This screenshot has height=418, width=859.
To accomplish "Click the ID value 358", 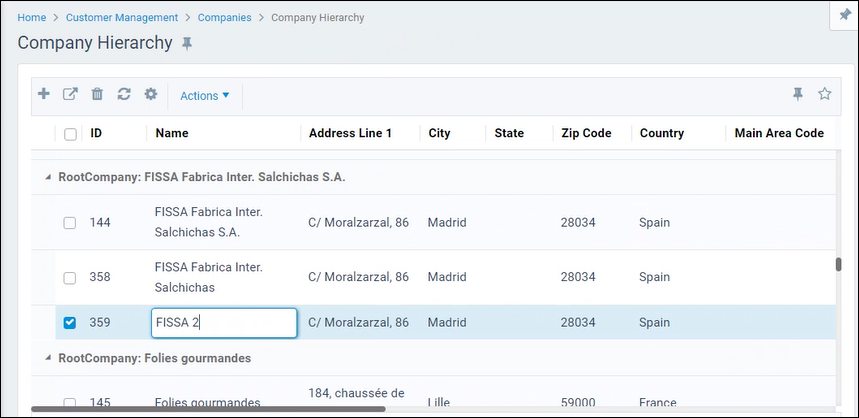I will coord(100,277).
